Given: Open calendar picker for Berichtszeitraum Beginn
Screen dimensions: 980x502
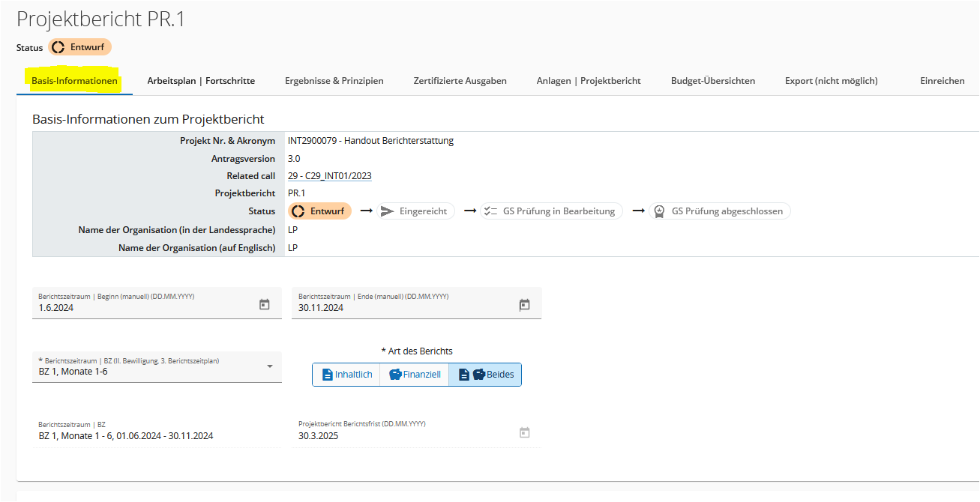Looking at the screenshot, I should (264, 304).
